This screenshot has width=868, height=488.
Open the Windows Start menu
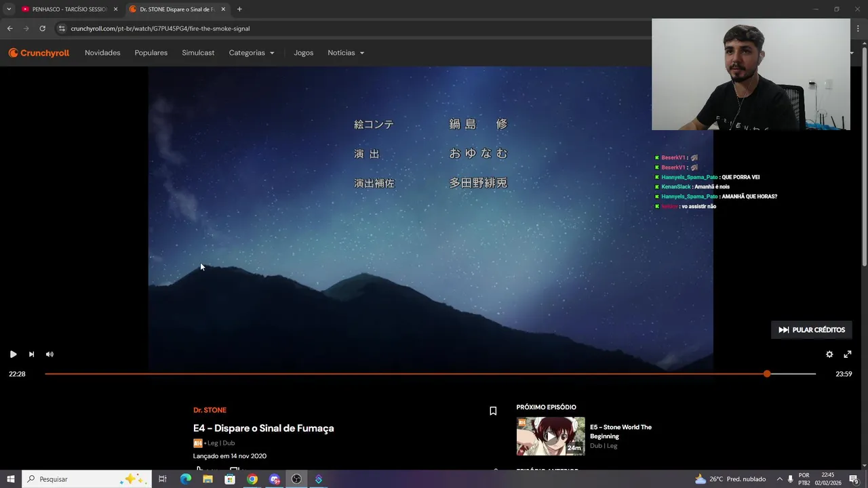click(x=11, y=479)
